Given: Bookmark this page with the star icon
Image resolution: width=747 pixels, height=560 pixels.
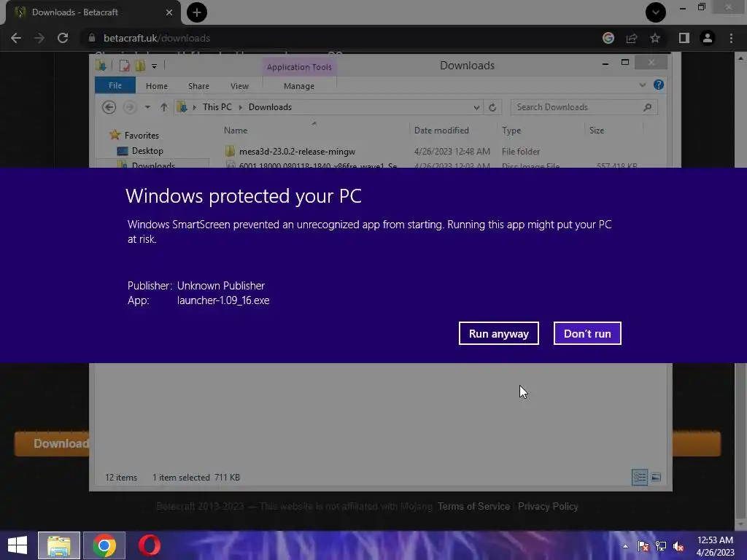Looking at the screenshot, I should coord(655,38).
